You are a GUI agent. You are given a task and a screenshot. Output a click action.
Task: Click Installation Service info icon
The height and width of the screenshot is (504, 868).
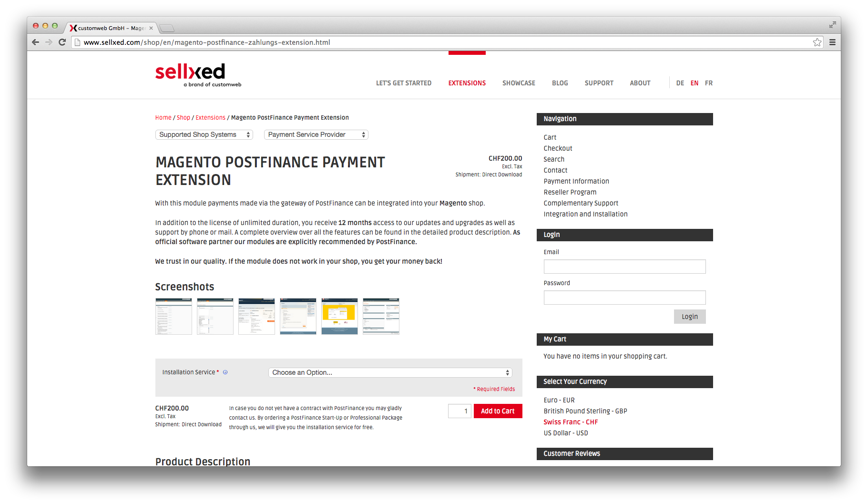click(x=225, y=372)
